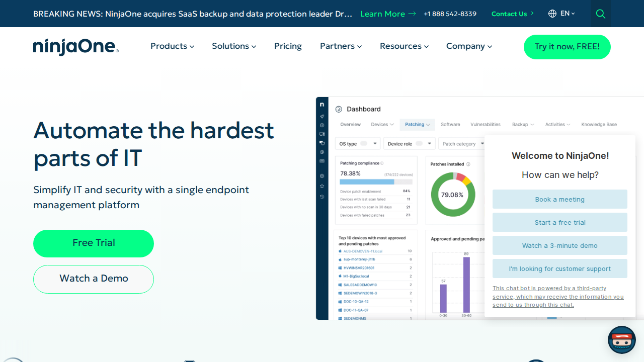644x362 pixels.
Task: Open the Vulnerabilities tab
Action: (x=486, y=125)
